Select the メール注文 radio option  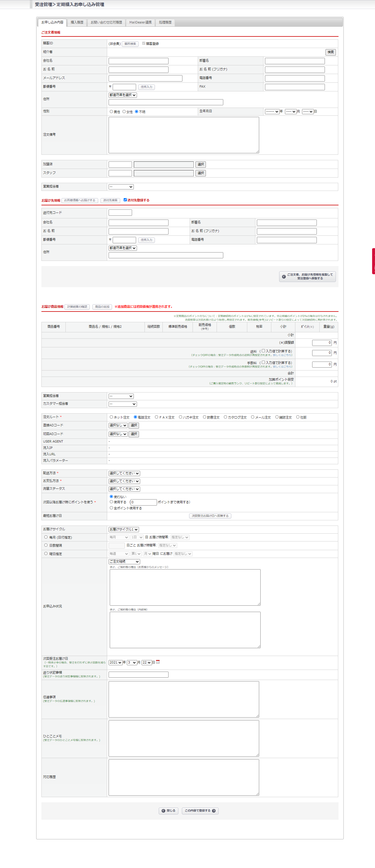(x=253, y=417)
